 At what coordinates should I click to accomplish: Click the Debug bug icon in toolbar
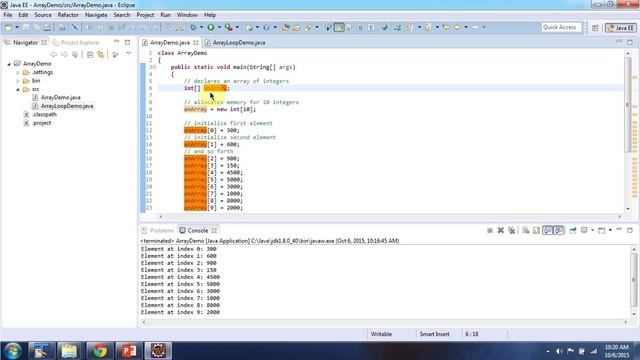193,27
